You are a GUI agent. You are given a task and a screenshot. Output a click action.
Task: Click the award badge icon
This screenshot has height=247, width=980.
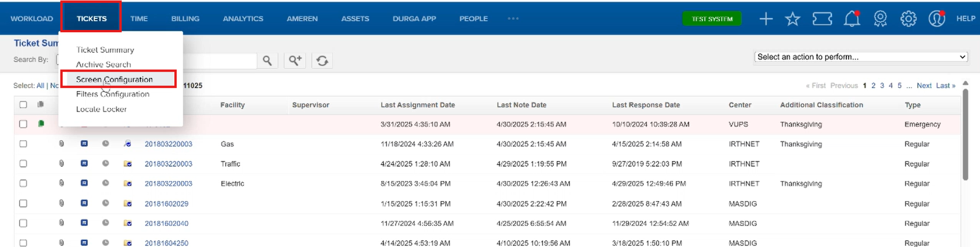click(880, 19)
